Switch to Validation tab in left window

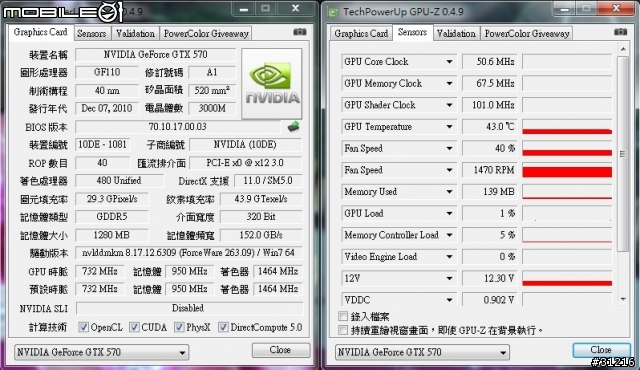135,33
